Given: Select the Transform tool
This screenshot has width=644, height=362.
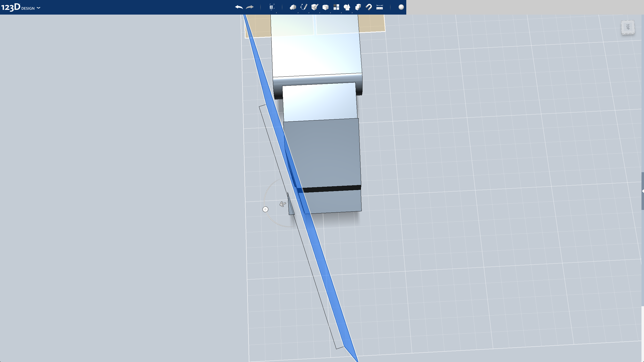Looking at the screenshot, I should tap(272, 7).
